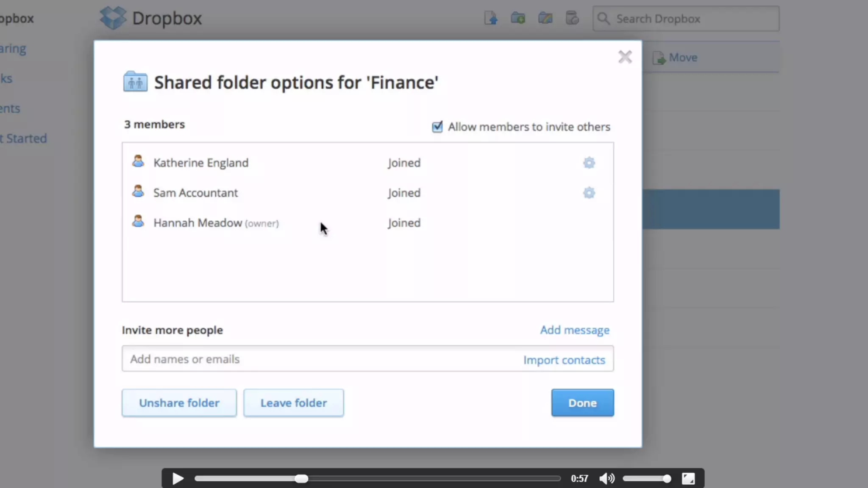Open Katherine England's gear options menu

pyautogui.click(x=589, y=163)
